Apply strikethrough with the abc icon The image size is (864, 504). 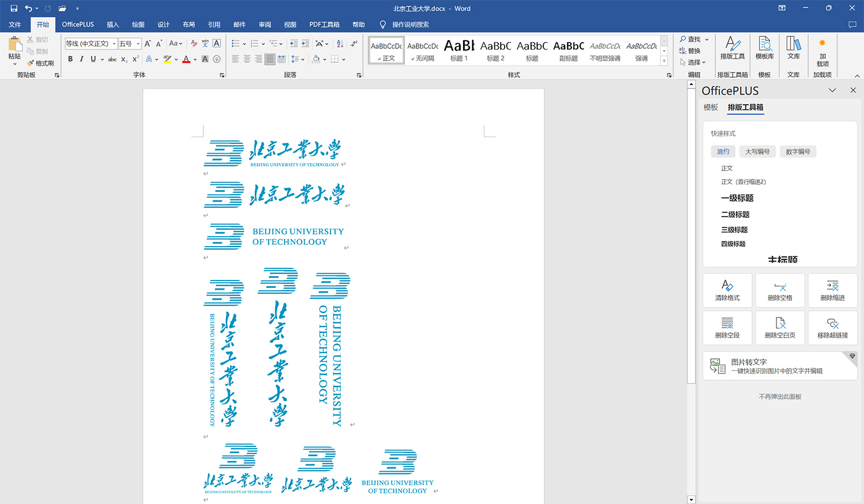tap(112, 59)
